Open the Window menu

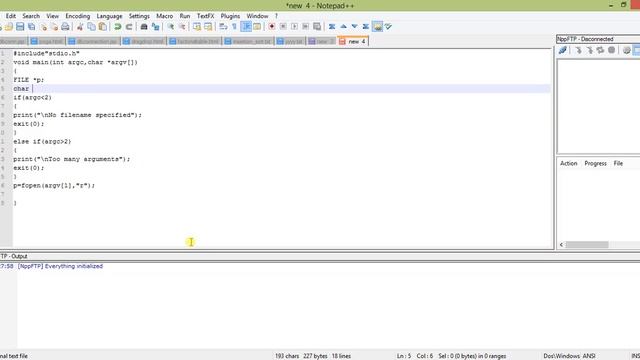coord(257,16)
